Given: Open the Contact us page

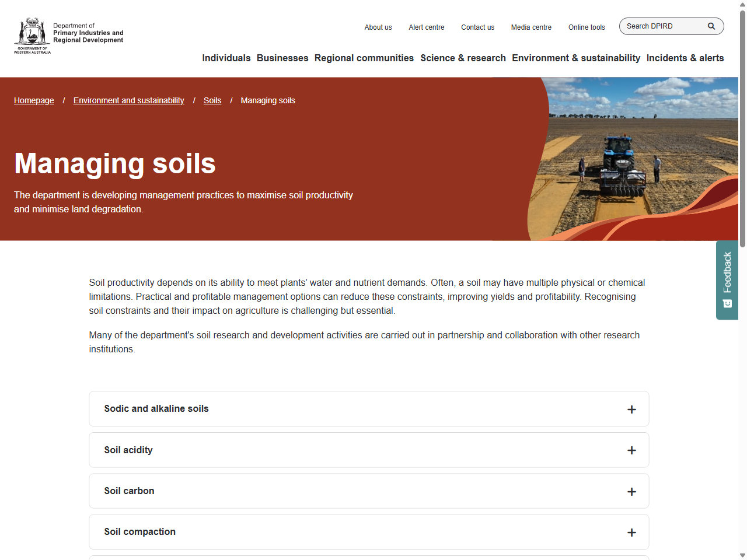Looking at the screenshot, I should pyautogui.click(x=477, y=27).
